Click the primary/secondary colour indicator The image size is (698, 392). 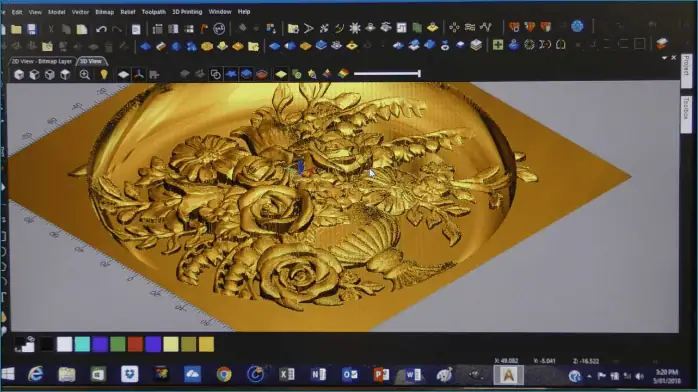(24, 344)
